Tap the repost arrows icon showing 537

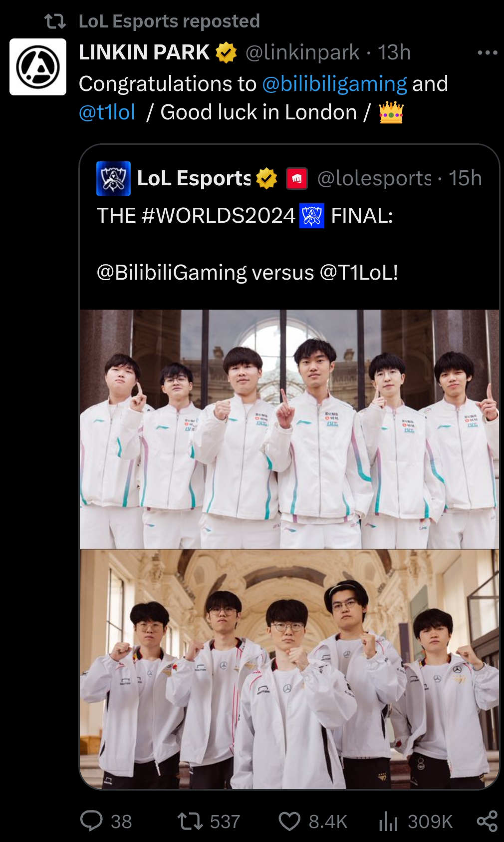[190, 821]
